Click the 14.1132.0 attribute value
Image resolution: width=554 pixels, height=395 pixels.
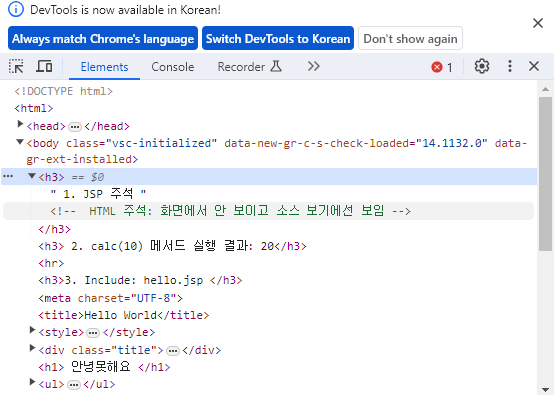tap(452, 143)
